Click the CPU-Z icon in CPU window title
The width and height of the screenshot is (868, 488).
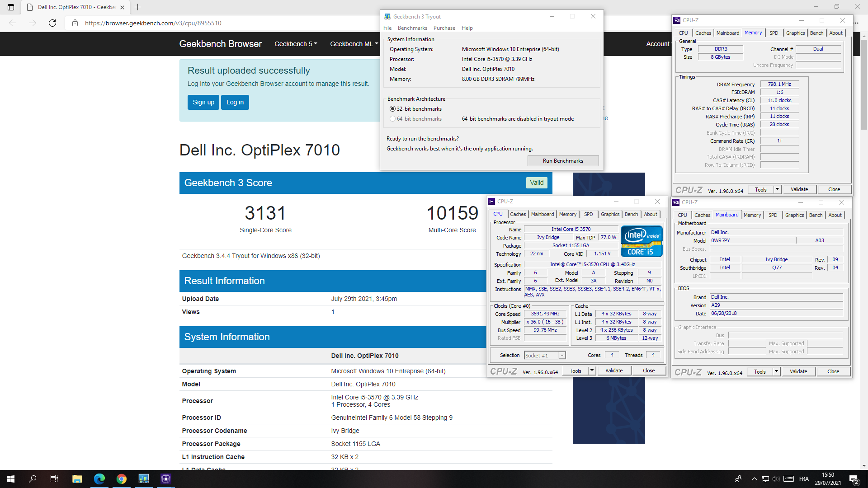[x=491, y=202]
